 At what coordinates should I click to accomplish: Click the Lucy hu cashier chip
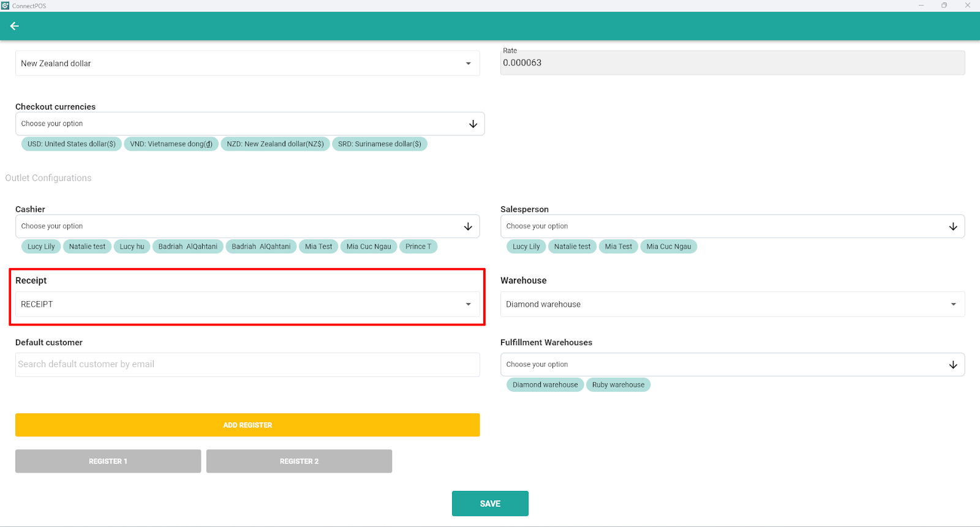click(132, 247)
